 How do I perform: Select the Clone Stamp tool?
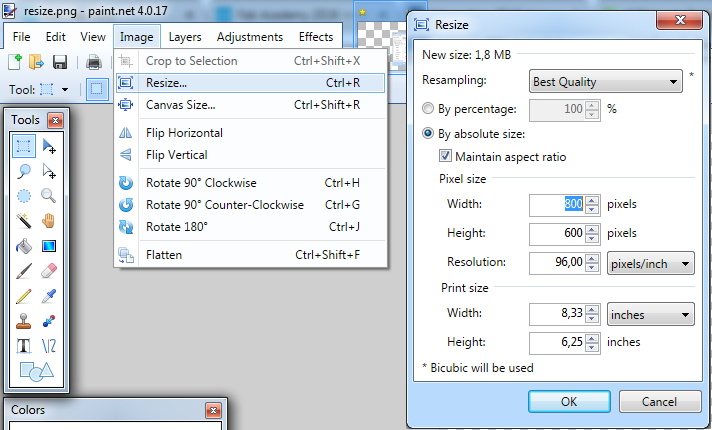coord(24,321)
